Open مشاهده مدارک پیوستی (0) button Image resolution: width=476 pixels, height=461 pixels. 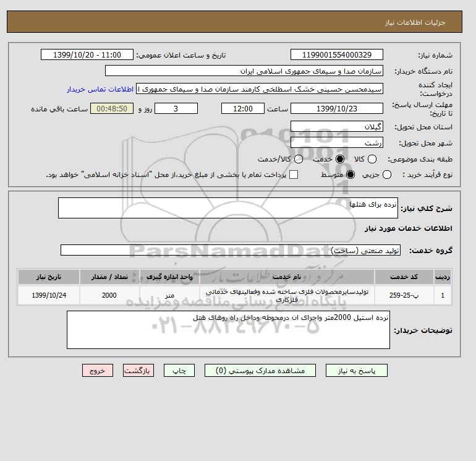coord(260,371)
